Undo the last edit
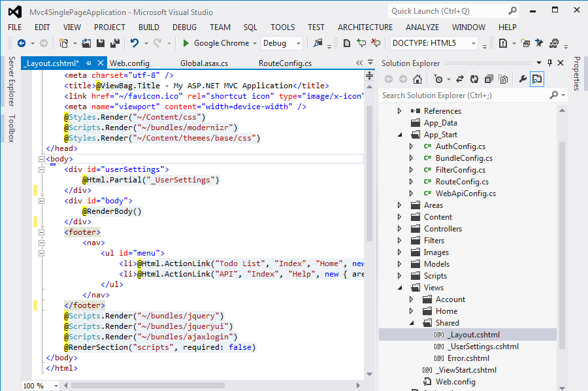The height and width of the screenshot is (391, 588). coord(135,43)
